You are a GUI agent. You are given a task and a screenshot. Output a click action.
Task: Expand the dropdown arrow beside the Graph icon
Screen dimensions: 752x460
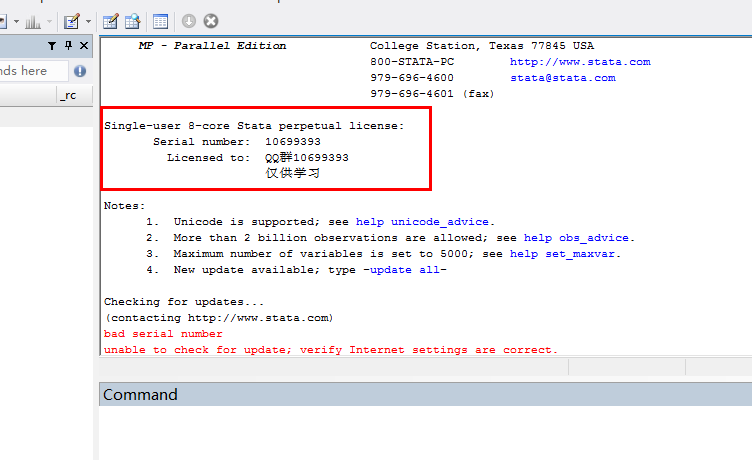coord(49,22)
